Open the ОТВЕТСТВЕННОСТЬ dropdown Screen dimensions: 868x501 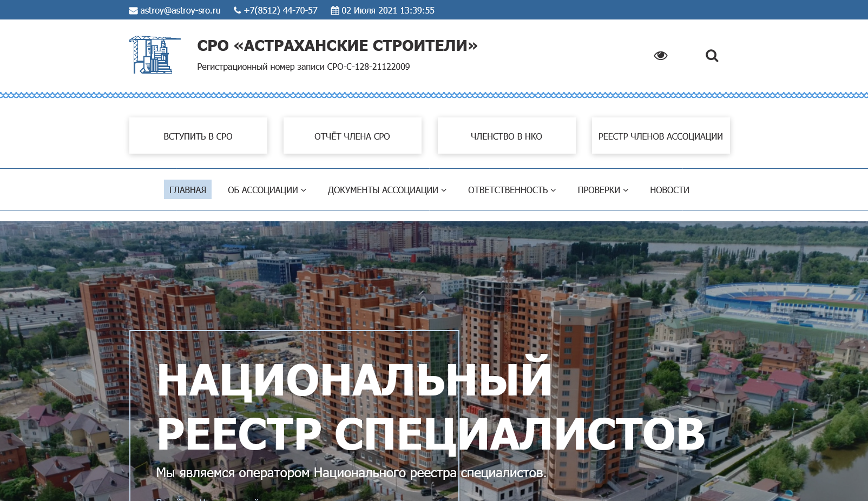(x=511, y=190)
